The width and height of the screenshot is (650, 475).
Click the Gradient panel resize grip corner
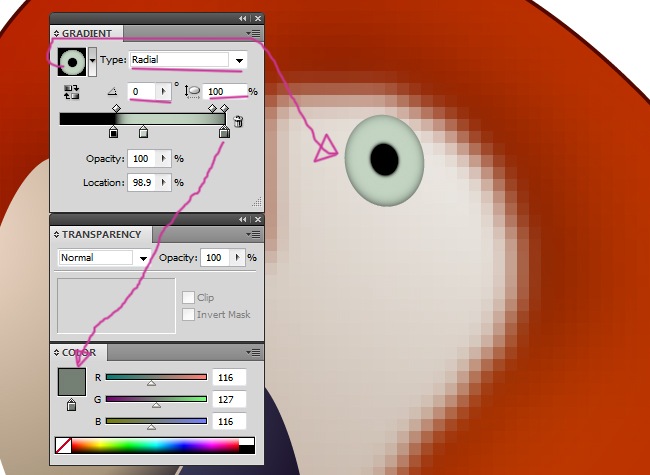click(257, 202)
